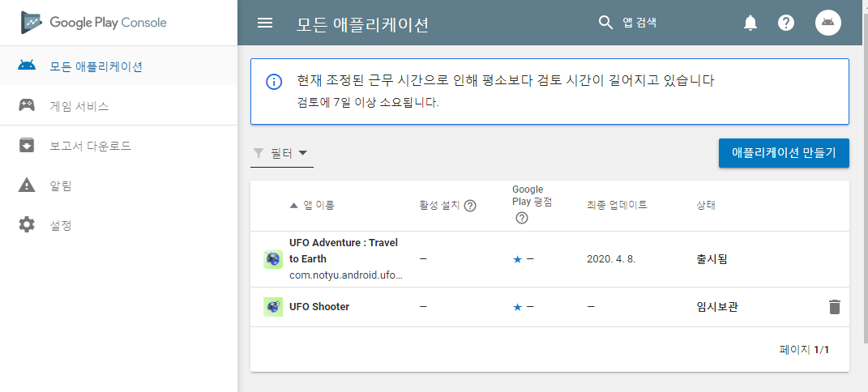Image resolution: width=868 pixels, height=392 pixels.
Task: Click the warning triangle icon for 알림
Action: pos(27,185)
